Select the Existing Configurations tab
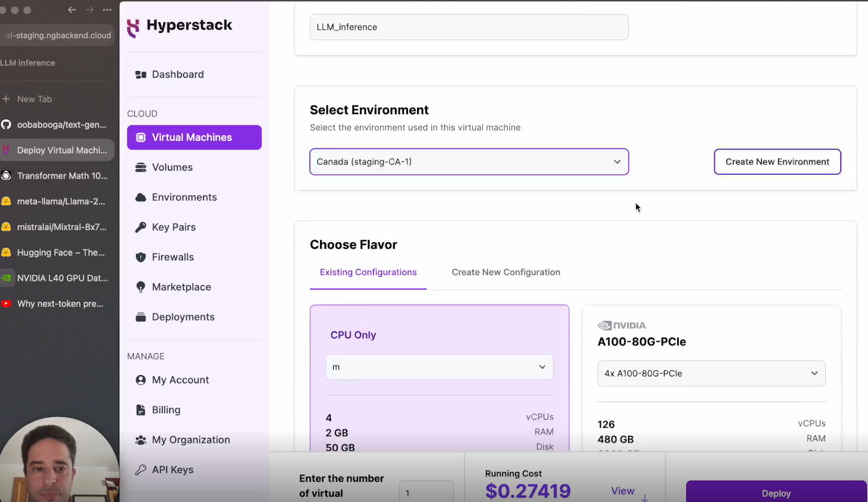This screenshot has height=502, width=868. tap(368, 272)
